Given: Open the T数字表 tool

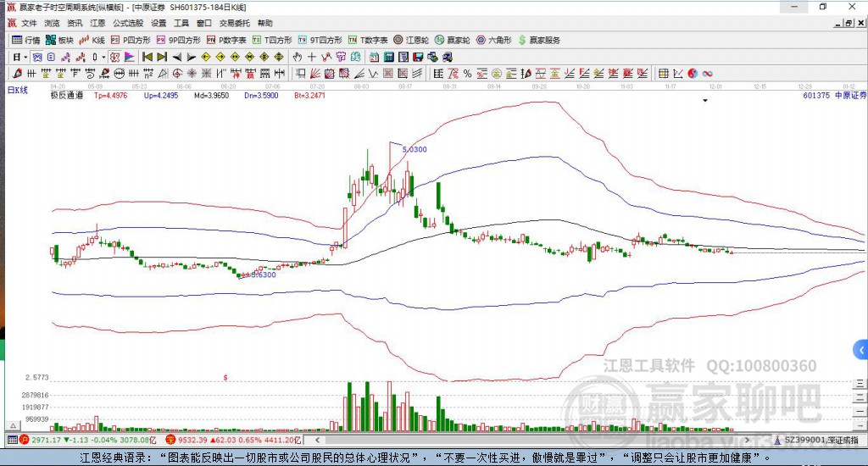Looking at the screenshot, I should 368,40.
